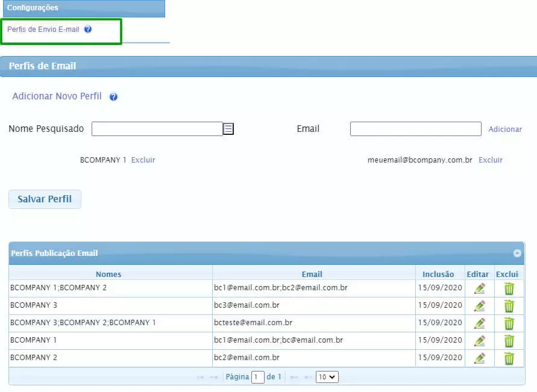Open the rows-per-page dropdown showing 10
Screen dimensions: 537x392
[x=327, y=377]
